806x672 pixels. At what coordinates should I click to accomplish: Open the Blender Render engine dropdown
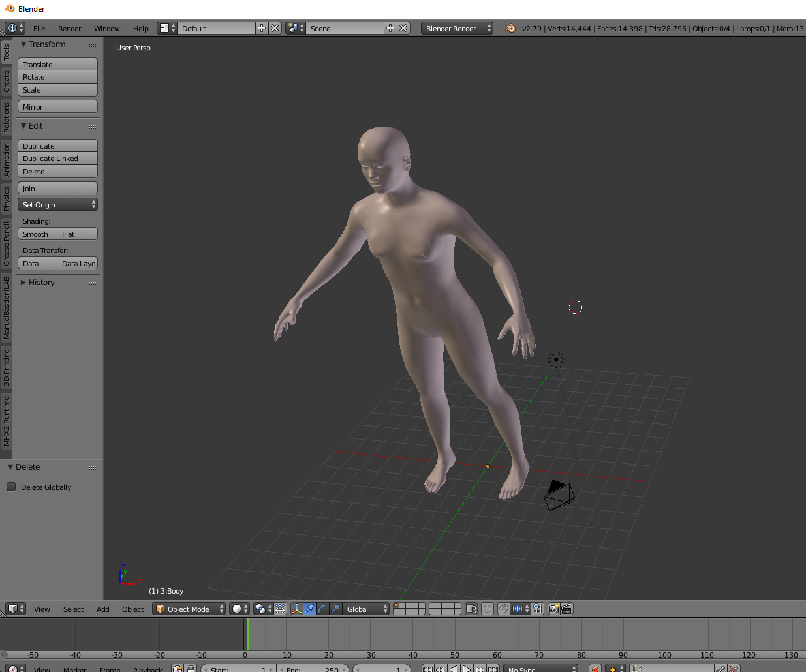coord(457,28)
